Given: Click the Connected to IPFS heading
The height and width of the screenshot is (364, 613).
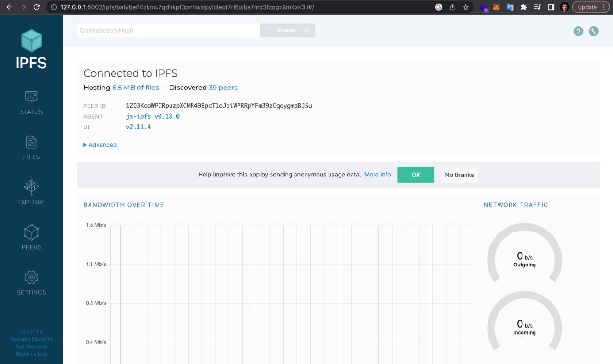Looking at the screenshot, I should [130, 73].
